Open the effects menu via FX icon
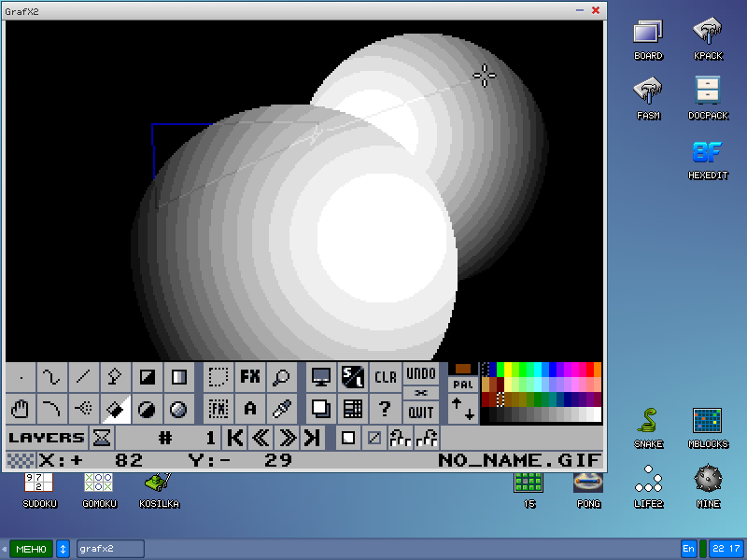Image resolution: width=747 pixels, height=560 pixels. [x=248, y=377]
